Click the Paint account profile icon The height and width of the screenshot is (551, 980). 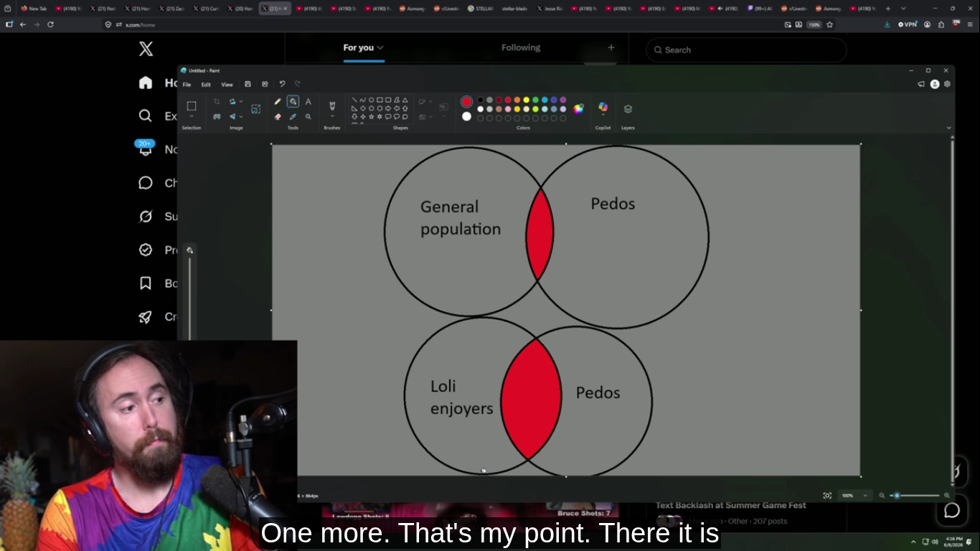935,84
